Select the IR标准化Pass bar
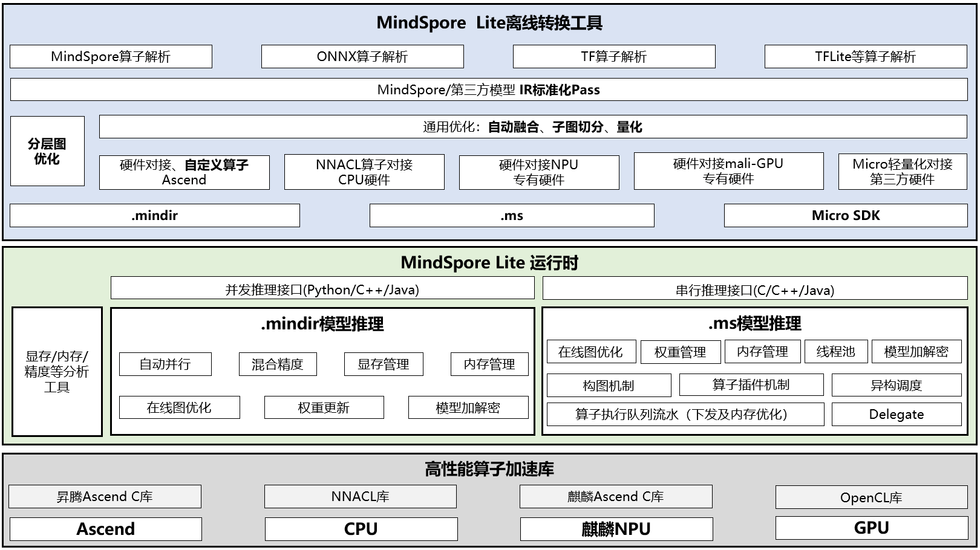980x550 pixels. [488, 89]
